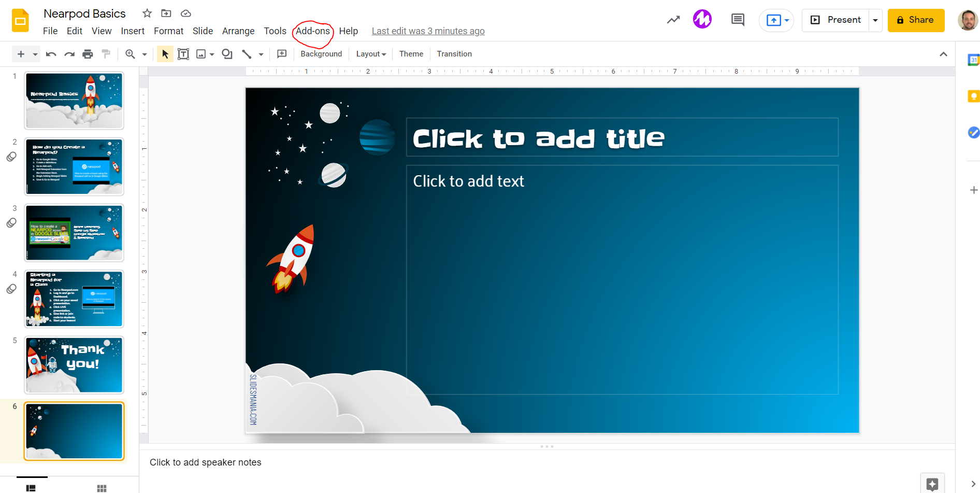Screen dimensions: 980x493
Task: Open Google Tasks side panel
Action: [x=974, y=133]
